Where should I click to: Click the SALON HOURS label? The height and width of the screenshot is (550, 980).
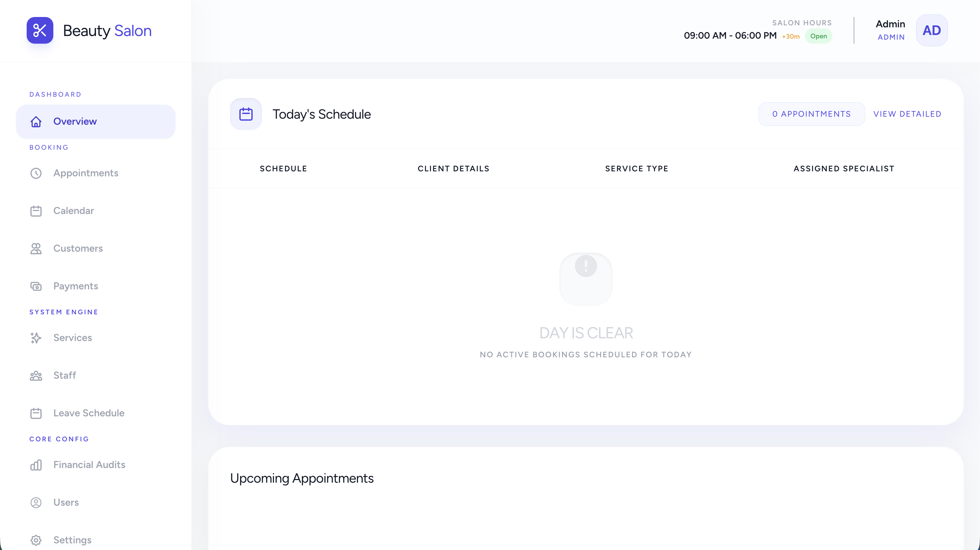tap(802, 23)
